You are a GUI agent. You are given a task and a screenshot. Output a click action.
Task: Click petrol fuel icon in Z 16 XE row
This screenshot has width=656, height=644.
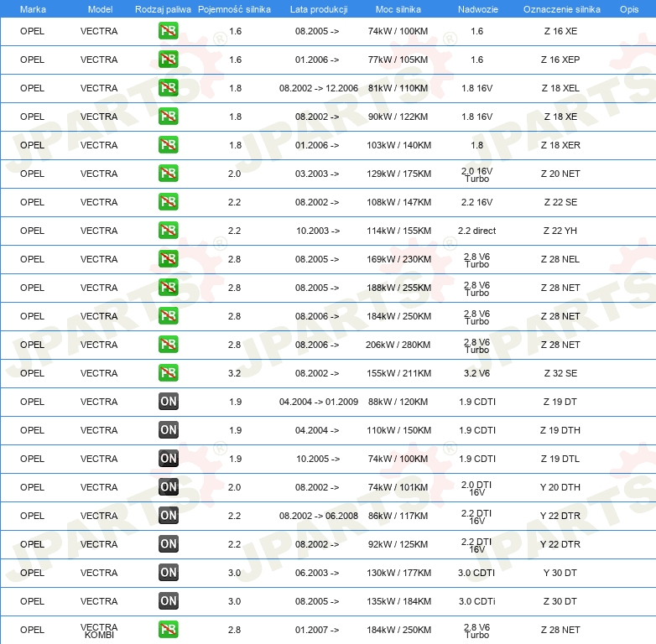tap(168, 31)
